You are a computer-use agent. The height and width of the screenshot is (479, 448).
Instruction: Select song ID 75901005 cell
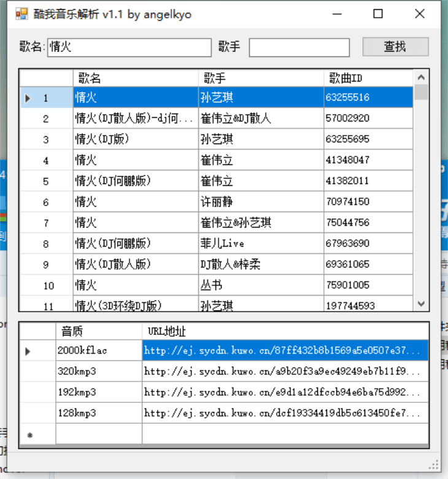point(368,285)
